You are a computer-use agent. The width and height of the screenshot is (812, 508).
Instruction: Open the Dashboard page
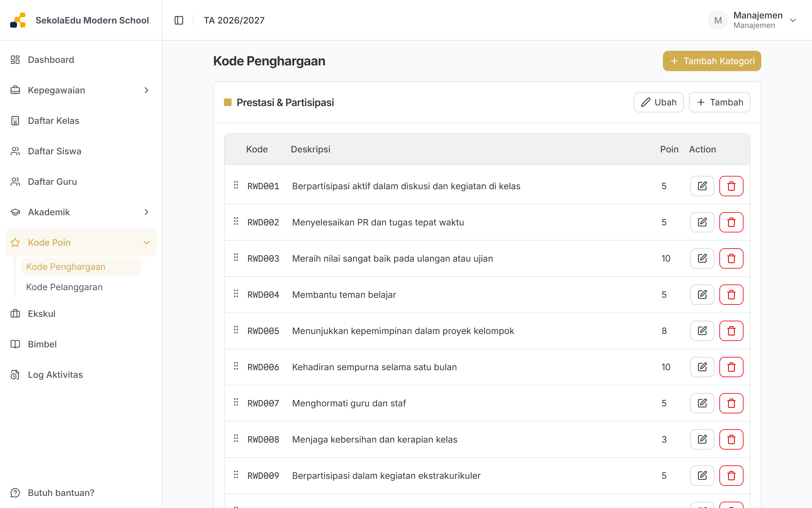[81, 60]
